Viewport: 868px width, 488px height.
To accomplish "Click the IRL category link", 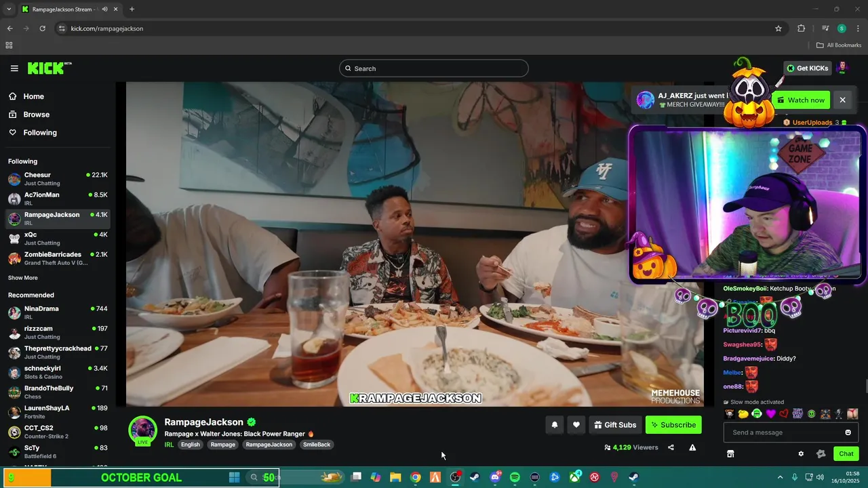I will click(x=169, y=445).
